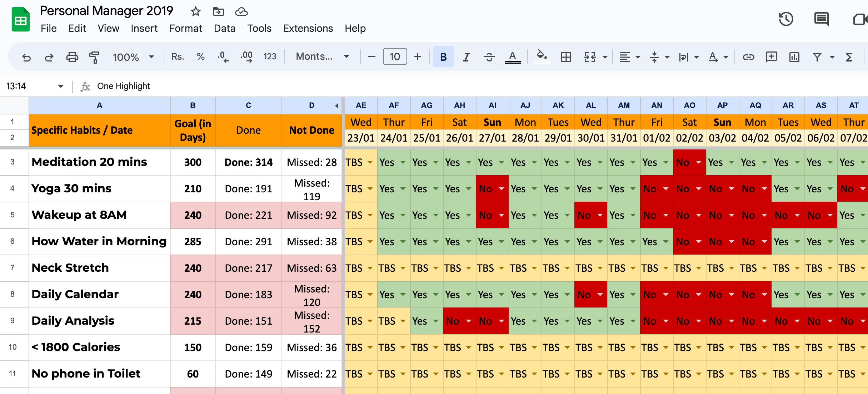Open Insert menu

(x=144, y=28)
